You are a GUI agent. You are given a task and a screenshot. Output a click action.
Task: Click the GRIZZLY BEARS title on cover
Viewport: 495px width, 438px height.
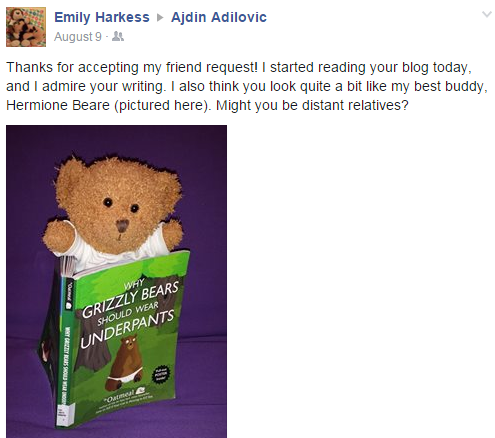tap(130, 300)
